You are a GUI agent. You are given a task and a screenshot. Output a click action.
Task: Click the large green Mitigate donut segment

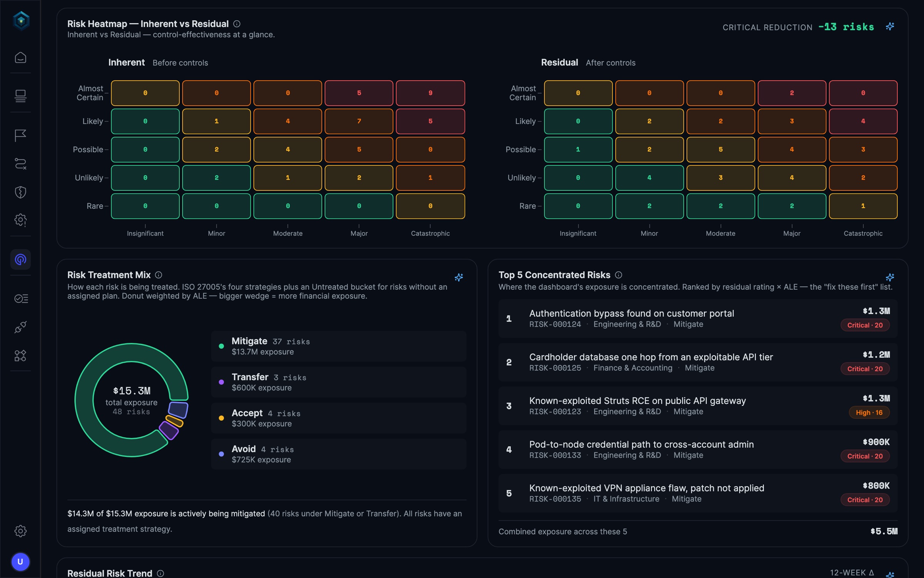point(85,400)
